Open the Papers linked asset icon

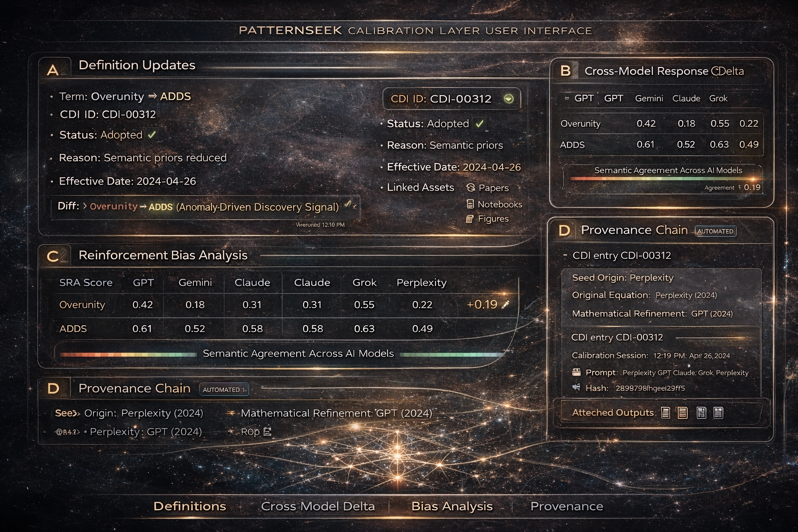tap(472, 188)
